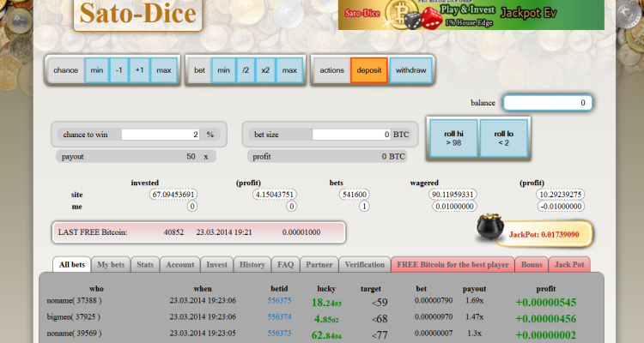Open bet ID 556375 link

click(279, 300)
